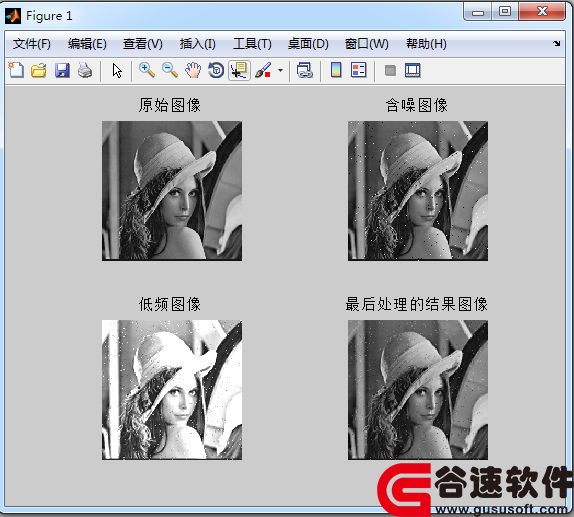The height and width of the screenshot is (517, 574).
Task: Open the 编辑(E) menu
Action: pos(87,44)
